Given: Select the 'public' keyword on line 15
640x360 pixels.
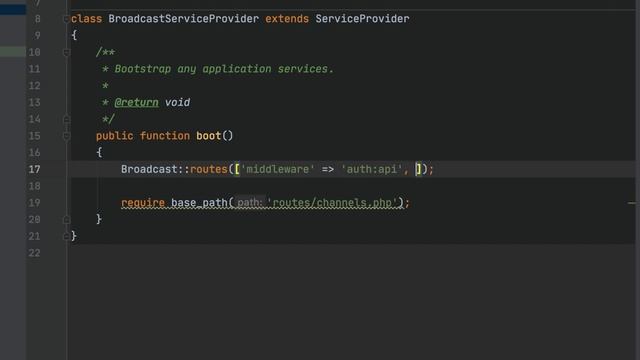Looking at the screenshot, I should 115,136.
